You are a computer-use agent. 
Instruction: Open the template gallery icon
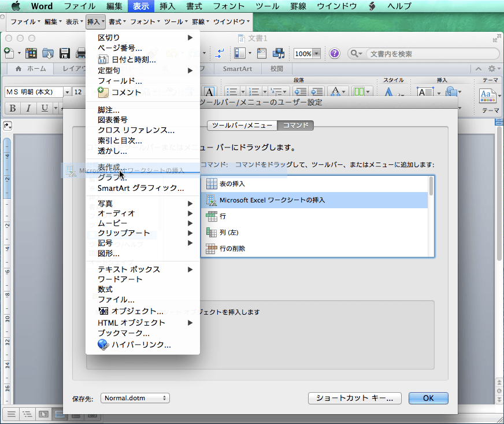[31, 53]
